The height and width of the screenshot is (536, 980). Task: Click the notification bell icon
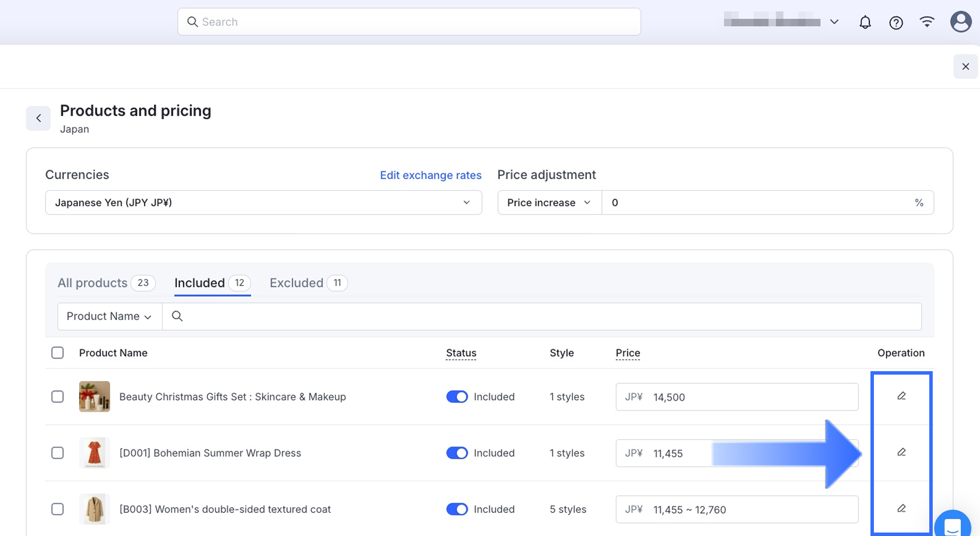[865, 22]
